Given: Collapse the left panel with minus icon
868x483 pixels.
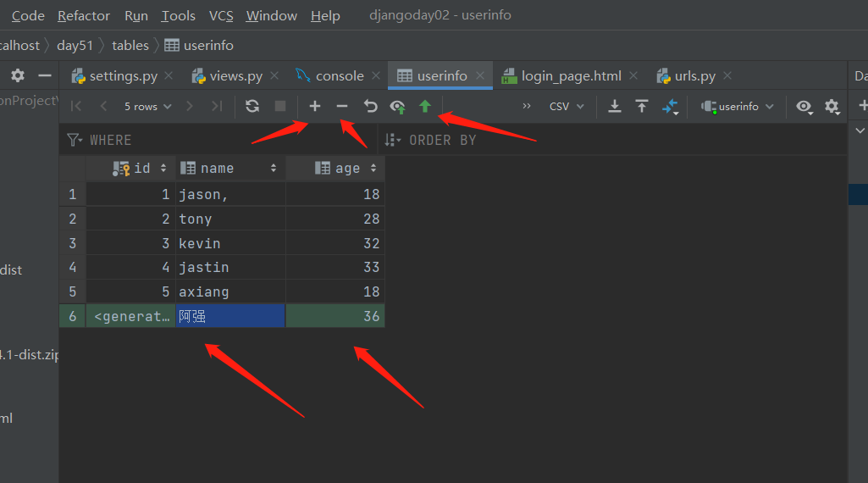Looking at the screenshot, I should pos(45,75).
